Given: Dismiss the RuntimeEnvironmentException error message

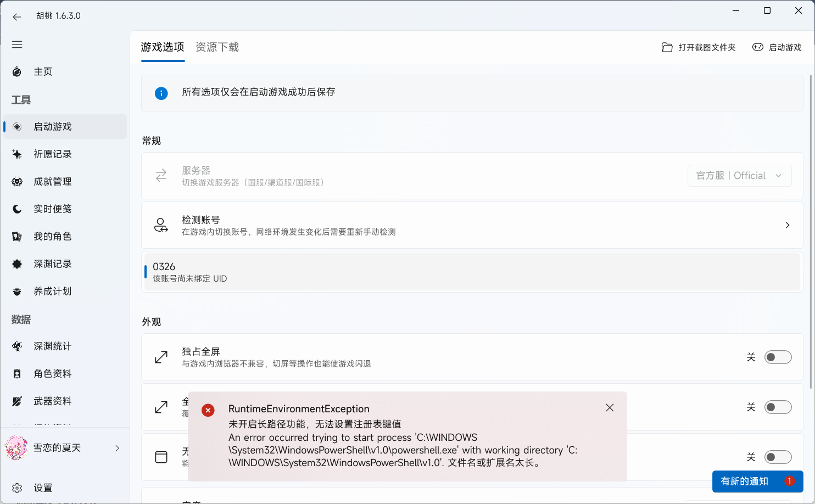Looking at the screenshot, I should coord(610,407).
